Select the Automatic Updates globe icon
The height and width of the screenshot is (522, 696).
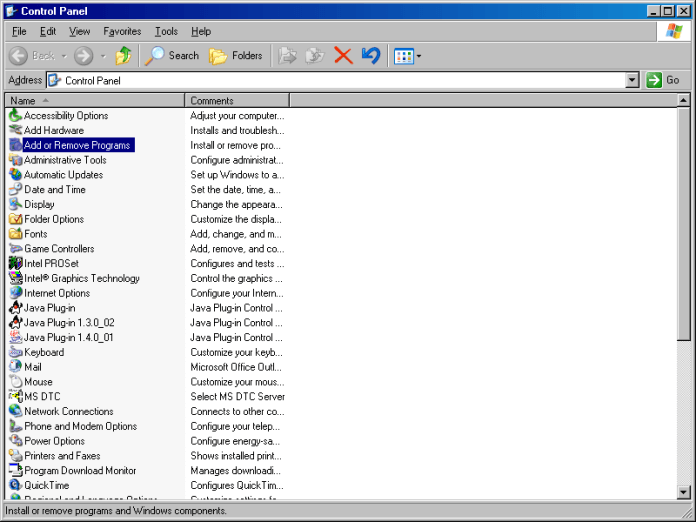click(x=16, y=174)
